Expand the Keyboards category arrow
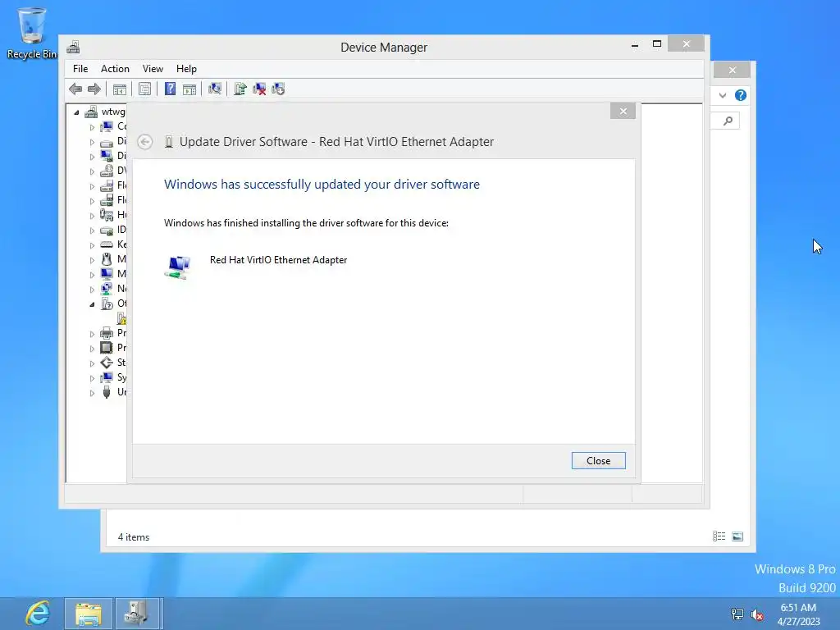Screen dimensions: 840x630 point(92,245)
